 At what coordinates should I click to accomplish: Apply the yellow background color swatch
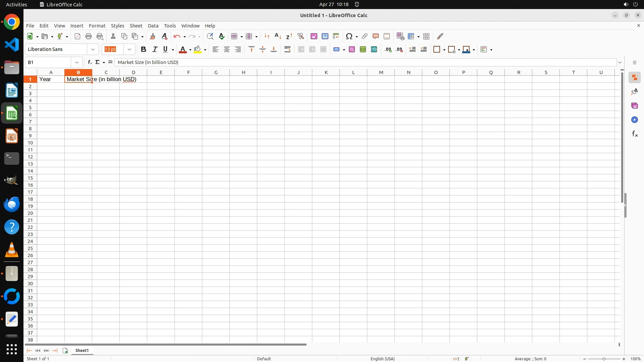tap(198, 50)
